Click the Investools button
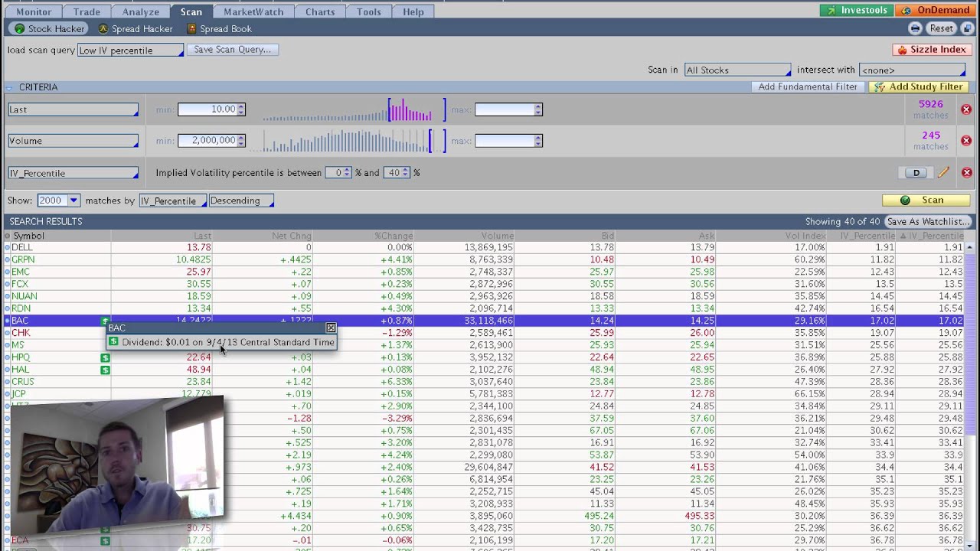The width and height of the screenshot is (980, 551). (x=857, y=10)
